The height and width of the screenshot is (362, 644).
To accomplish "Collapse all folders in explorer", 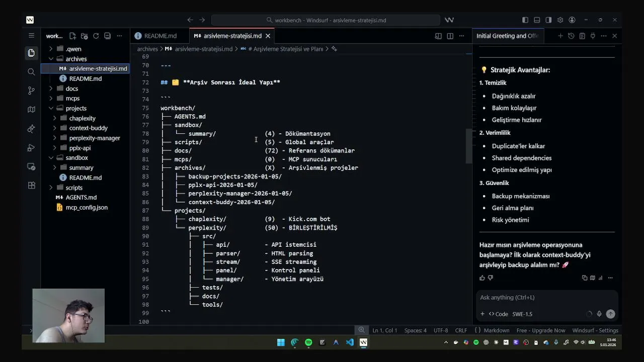I will coord(107,36).
